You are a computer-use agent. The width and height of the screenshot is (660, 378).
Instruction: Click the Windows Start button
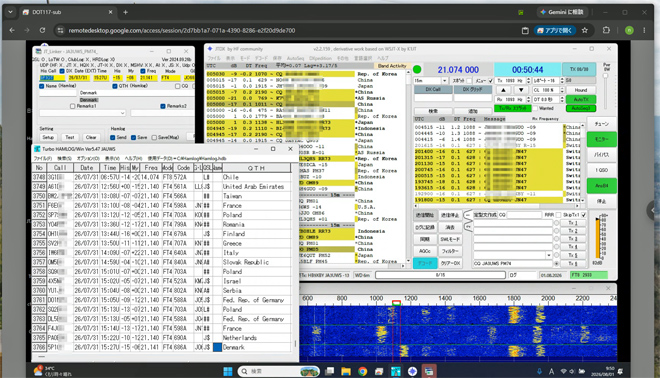point(228,371)
